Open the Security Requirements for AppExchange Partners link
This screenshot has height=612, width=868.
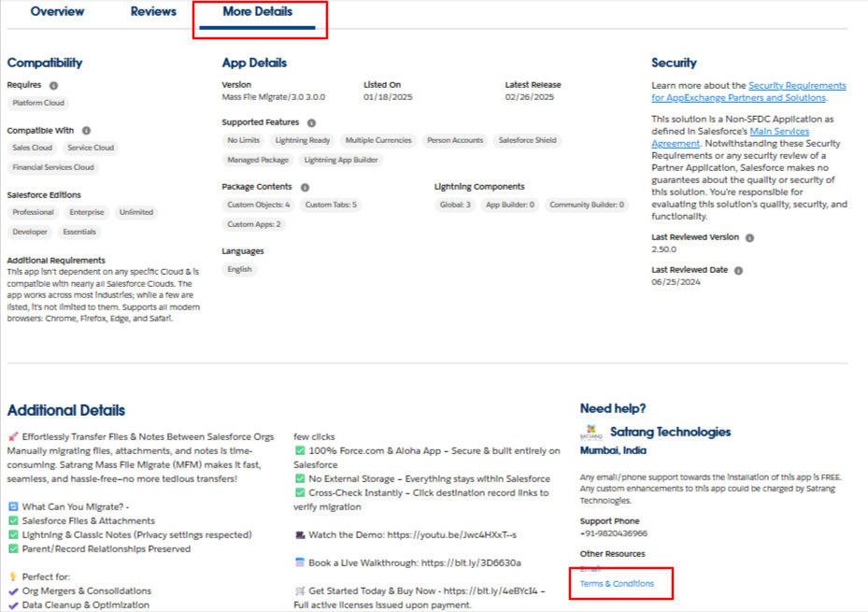tap(748, 92)
